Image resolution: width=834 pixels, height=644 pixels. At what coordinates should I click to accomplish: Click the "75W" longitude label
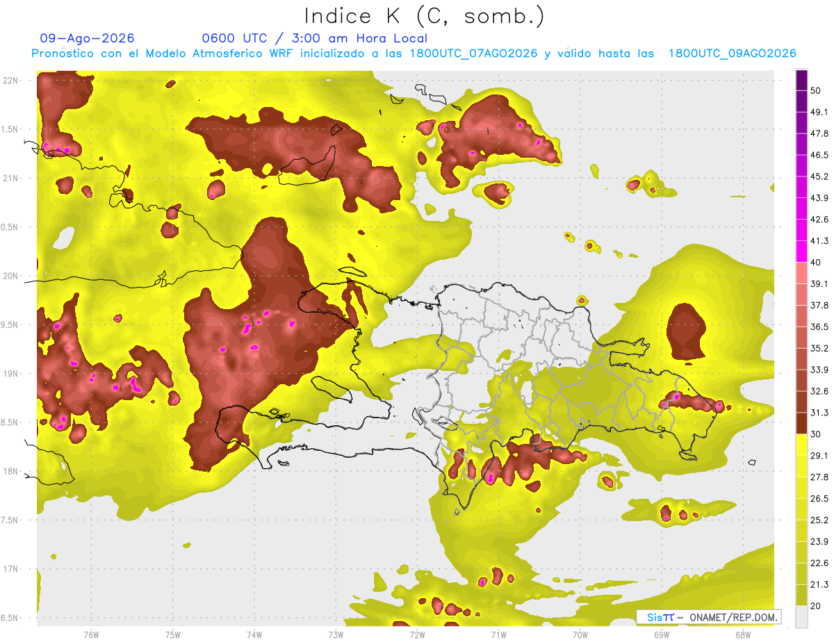[172, 634]
